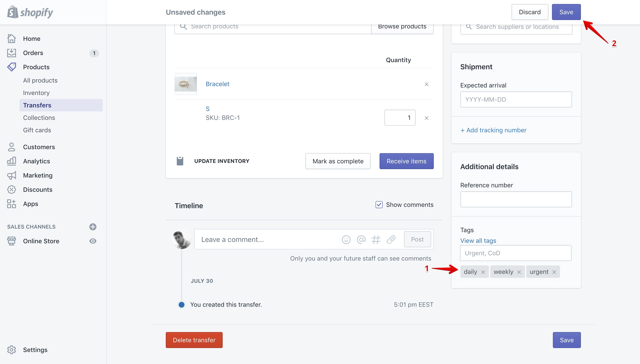Click Delete transfer button
The width and height of the screenshot is (640, 364).
[x=194, y=340]
